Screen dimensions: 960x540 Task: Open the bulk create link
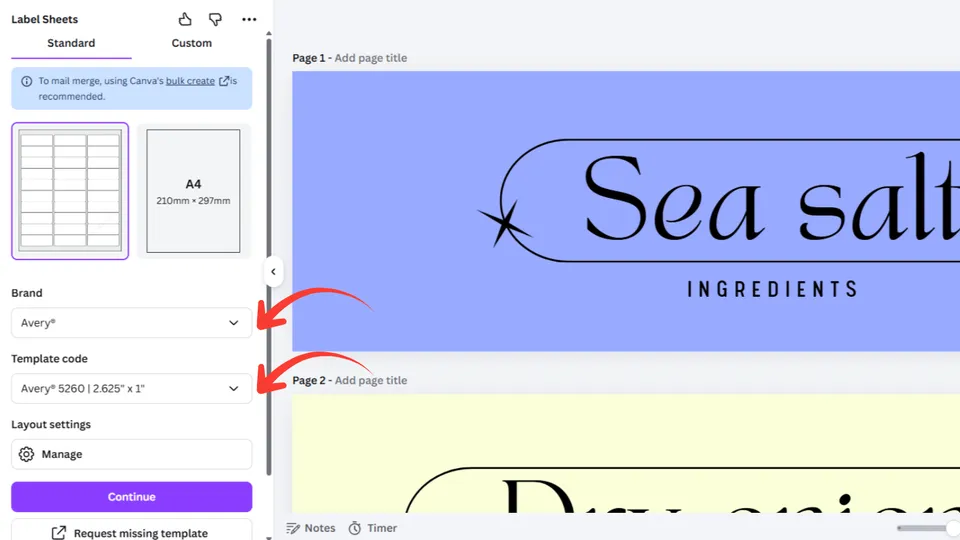pyautogui.click(x=190, y=81)
